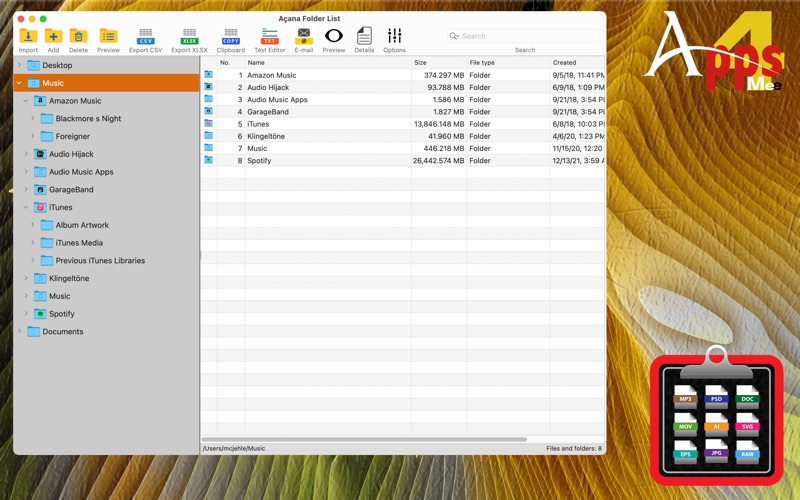Viewport: 800px width, 500px height.
Task: Click the Documents folder icon in sidebar
Action: click(33, 331)
